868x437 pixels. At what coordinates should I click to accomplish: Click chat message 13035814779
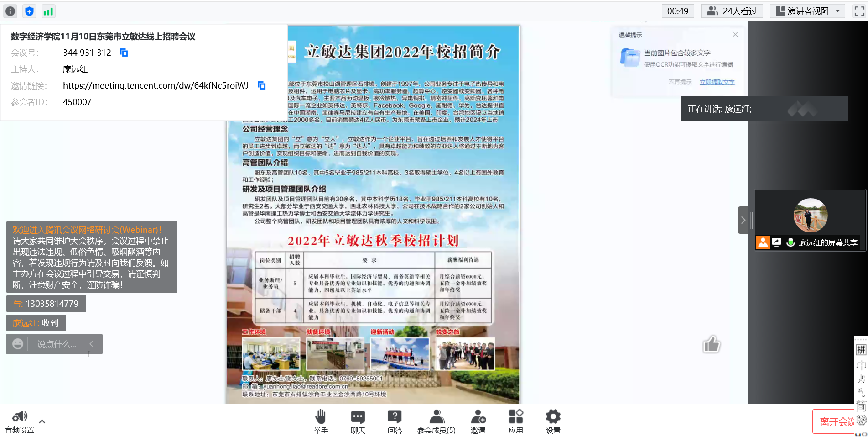point(46,304)
